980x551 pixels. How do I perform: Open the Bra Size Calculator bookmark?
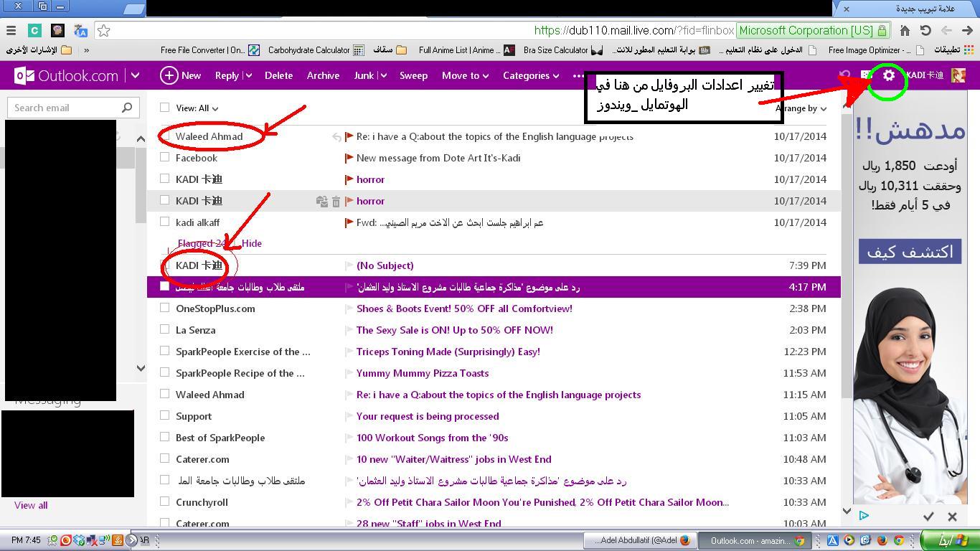(563, 50)
